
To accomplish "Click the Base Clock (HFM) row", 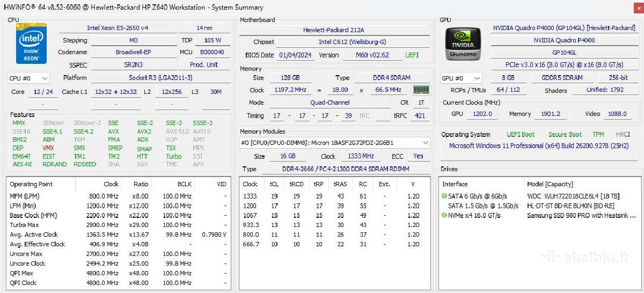I will pos(119,215).
